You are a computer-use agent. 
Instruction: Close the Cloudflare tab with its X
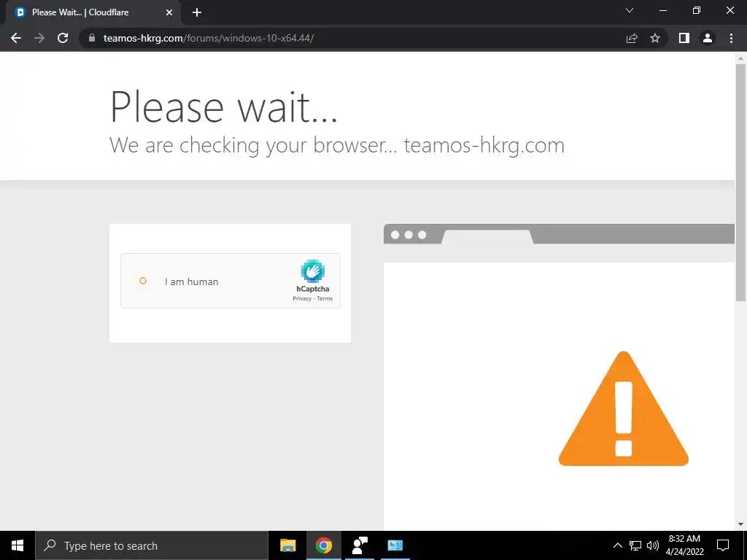pyautogui.click(x=169, y=12)
